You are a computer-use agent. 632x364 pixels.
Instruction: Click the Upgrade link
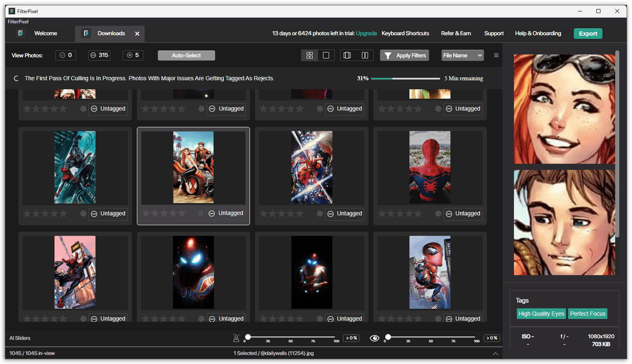tap(366, 34)
